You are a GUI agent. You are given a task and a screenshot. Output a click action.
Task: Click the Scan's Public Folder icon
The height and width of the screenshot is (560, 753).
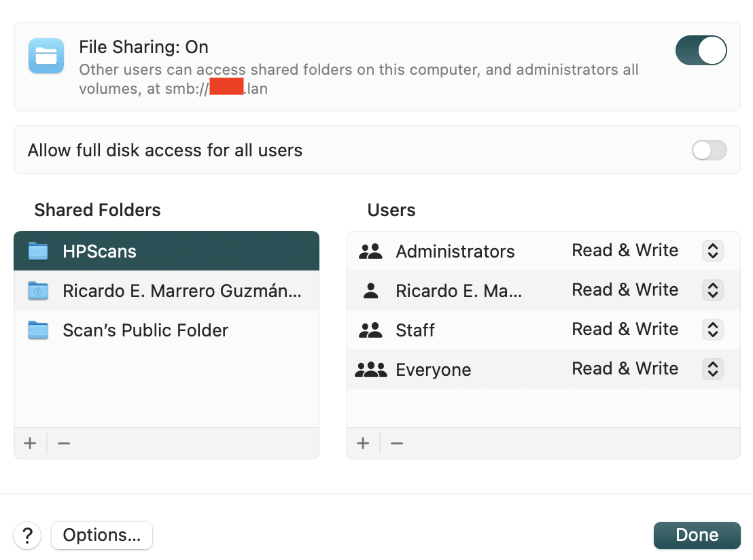38,330
